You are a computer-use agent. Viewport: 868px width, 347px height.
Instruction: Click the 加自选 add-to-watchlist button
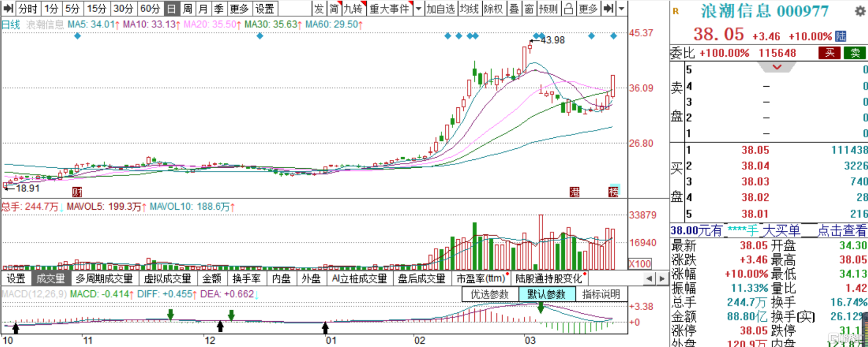pyautogui.click(x=441, y=8)
